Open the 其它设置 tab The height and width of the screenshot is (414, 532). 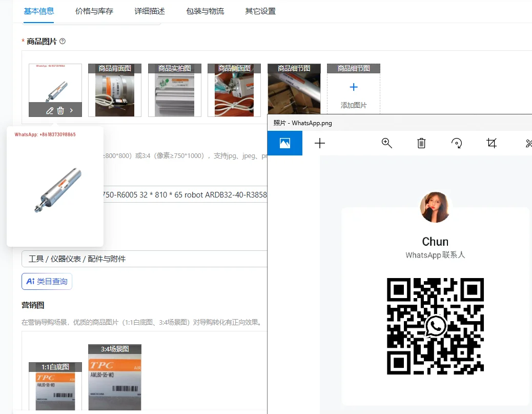260,11
